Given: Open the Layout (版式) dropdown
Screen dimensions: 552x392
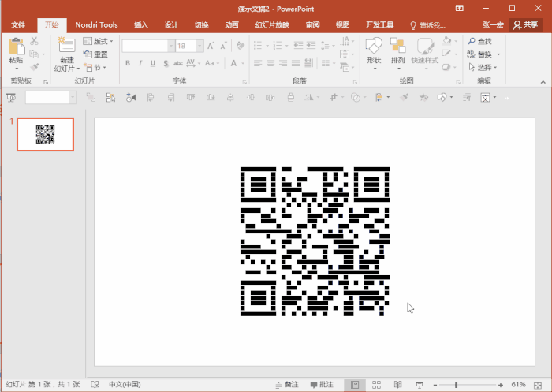Looking at the screenshot, I should pos(99,41).
